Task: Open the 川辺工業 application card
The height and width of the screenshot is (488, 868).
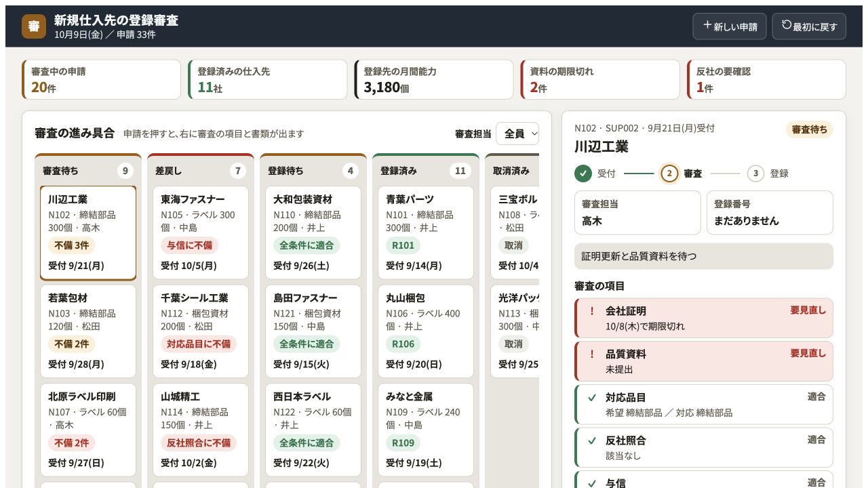Action: pos(88,232)
